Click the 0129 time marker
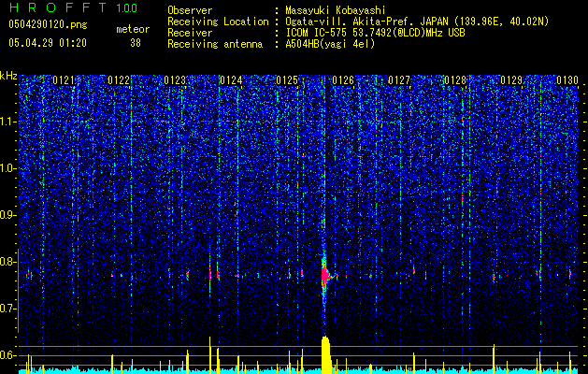Screen dimensions: 588x374 (x=511, y=80)
